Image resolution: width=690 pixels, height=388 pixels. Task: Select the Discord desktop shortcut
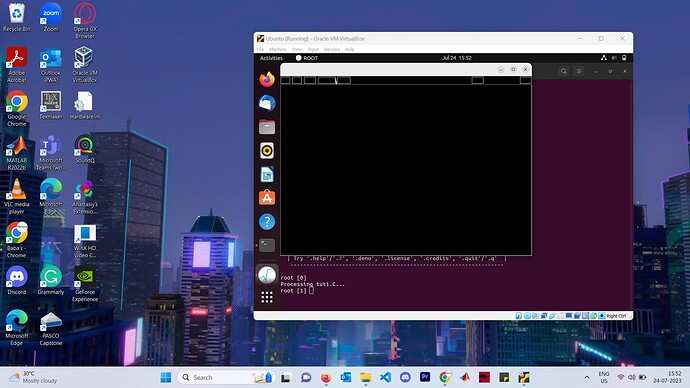(x=17, y=281)
